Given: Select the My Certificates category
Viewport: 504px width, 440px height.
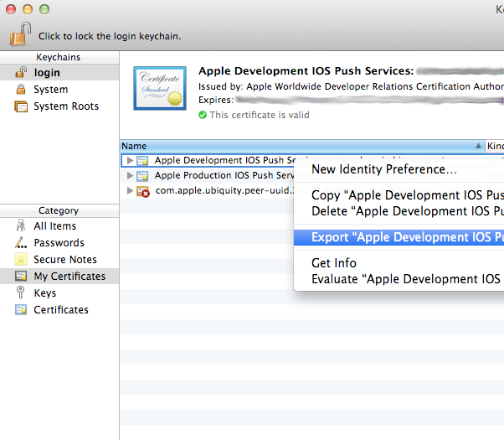Looking at the screenshot, I should click(x=59, y=277).
